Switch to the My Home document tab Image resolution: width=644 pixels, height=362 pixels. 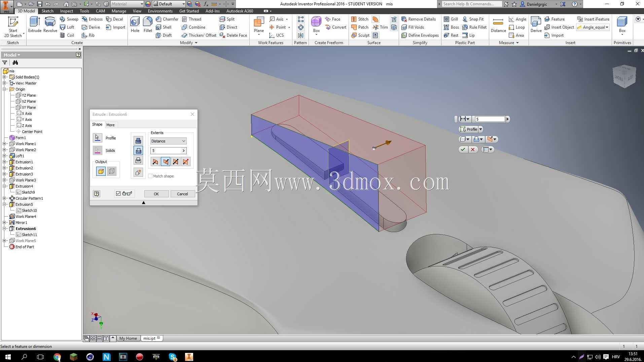tap(128, 338)
